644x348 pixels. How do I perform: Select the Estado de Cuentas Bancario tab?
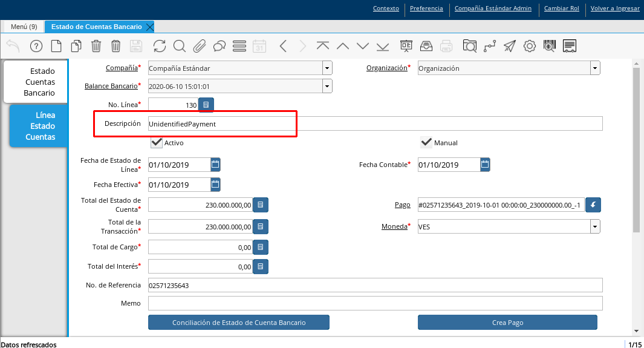point(96,27)
